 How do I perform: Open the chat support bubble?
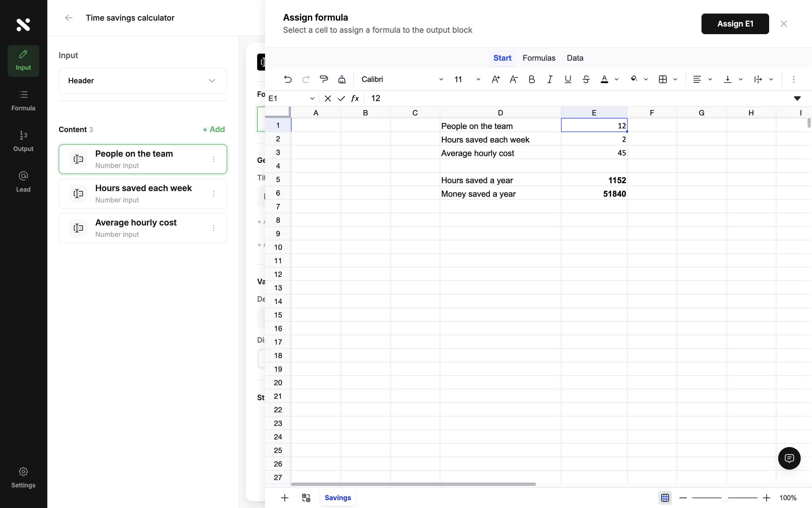789,458
